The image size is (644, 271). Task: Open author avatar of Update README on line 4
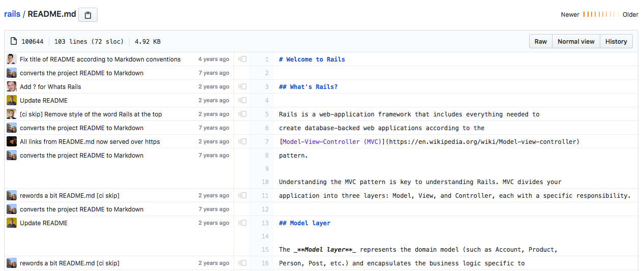click(x=11, y=100)
